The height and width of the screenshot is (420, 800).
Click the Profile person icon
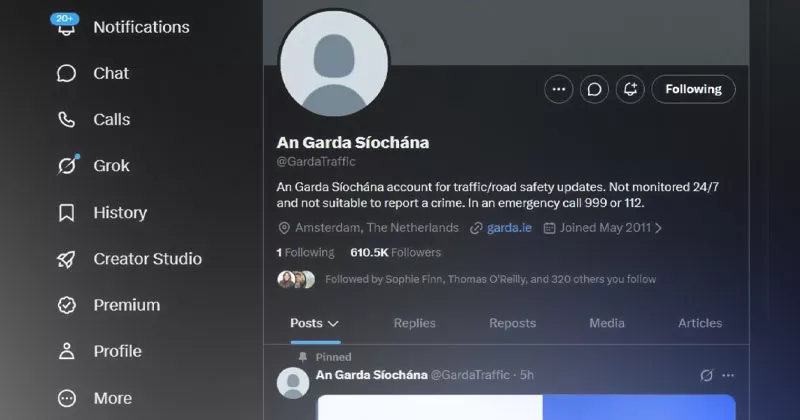(66, 352)
